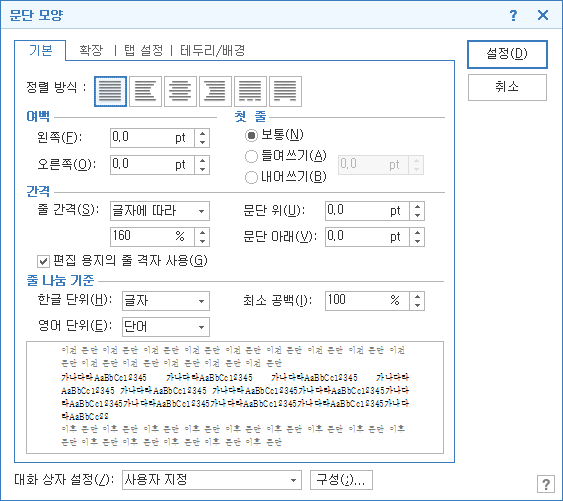563x501 pixels.
Task: Click the bottom-right help icon
Action: 546,484
